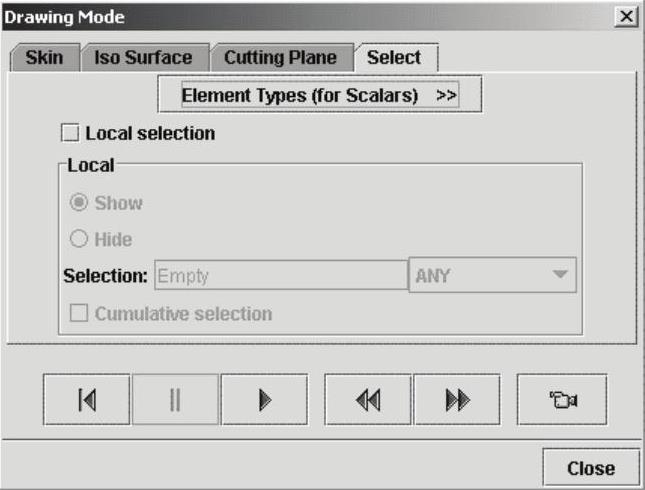
Task: Click the play forward button
Action: point(264,400)
